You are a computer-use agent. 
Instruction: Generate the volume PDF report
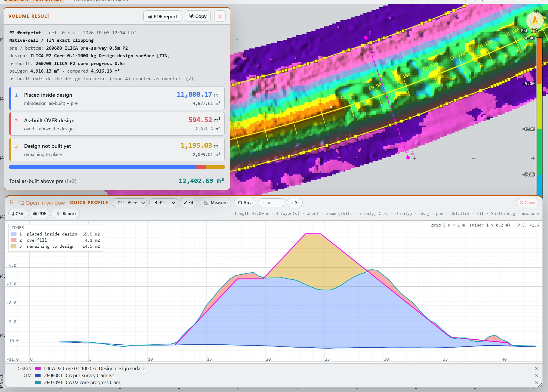[x=162, y=17]
